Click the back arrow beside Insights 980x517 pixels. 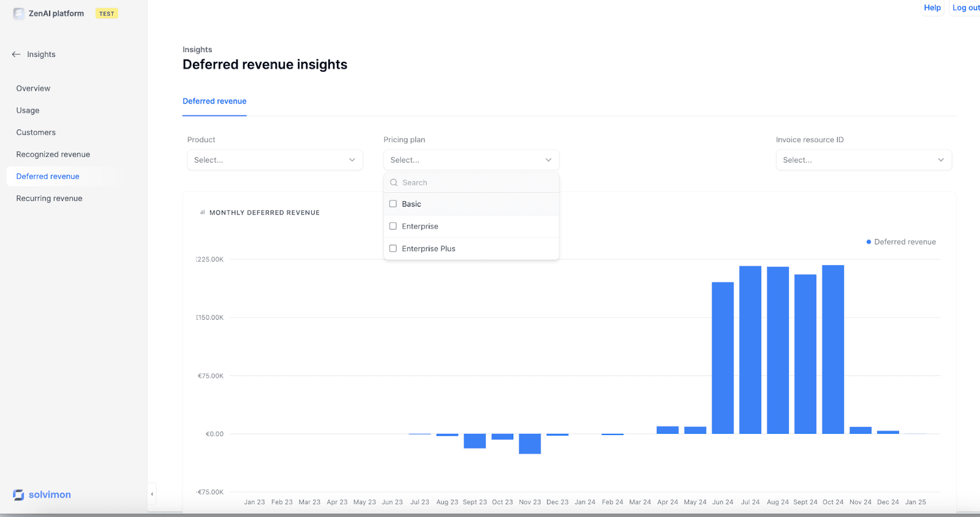tap(17, 55)
